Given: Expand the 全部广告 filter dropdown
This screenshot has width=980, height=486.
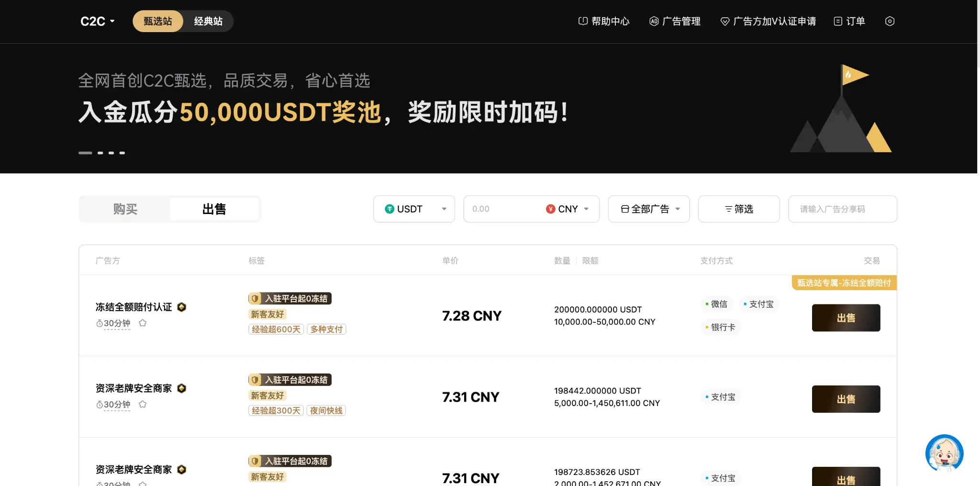Looking at the screenshot, I should [x=648, y=209].
